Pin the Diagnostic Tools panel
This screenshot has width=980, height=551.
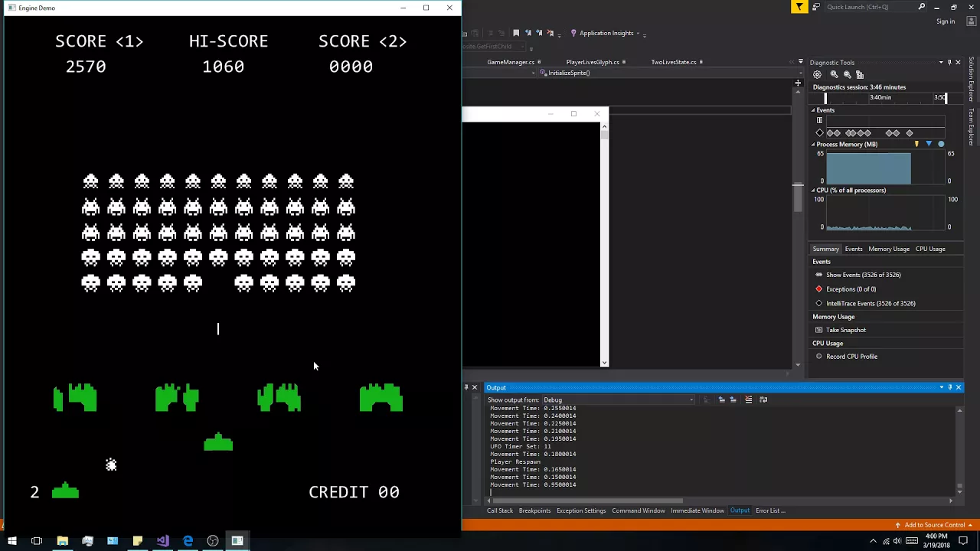949,63
